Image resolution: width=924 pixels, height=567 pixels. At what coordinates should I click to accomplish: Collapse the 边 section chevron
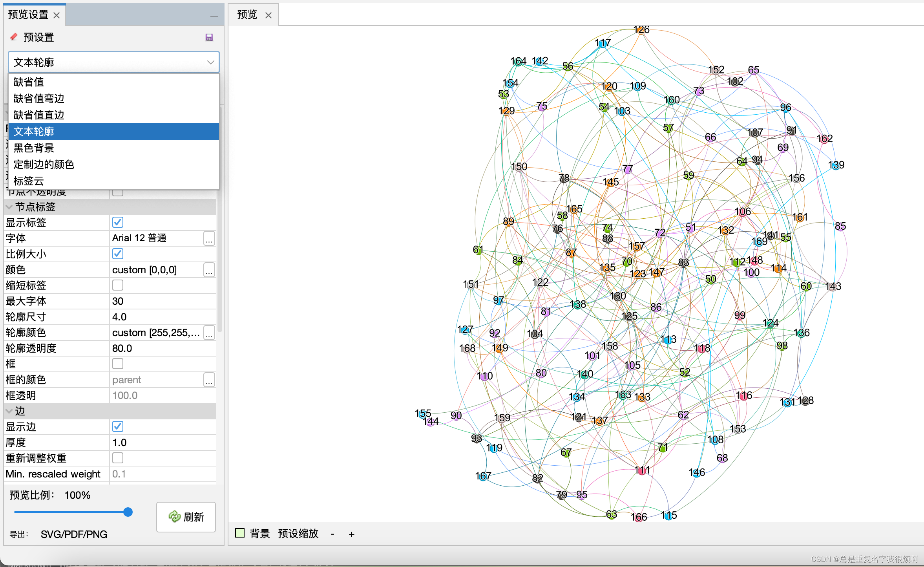9,411
